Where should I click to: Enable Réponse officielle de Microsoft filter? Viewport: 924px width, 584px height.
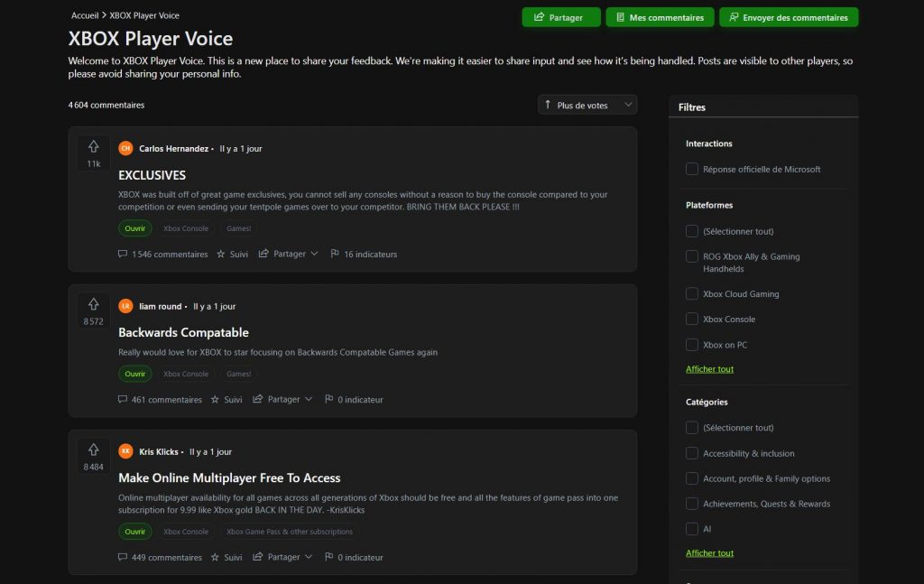[x=692, y=169]
